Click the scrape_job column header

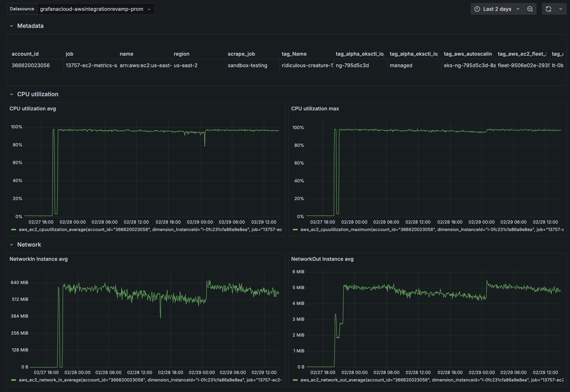click(x=241, y=54)
